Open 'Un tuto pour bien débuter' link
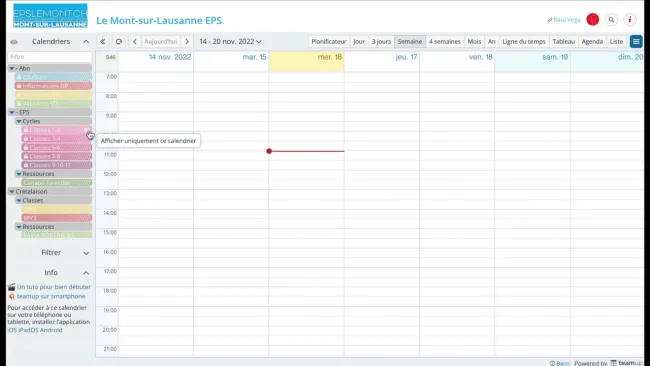Screen dimensions: 650x366 [x=54, y=287]
